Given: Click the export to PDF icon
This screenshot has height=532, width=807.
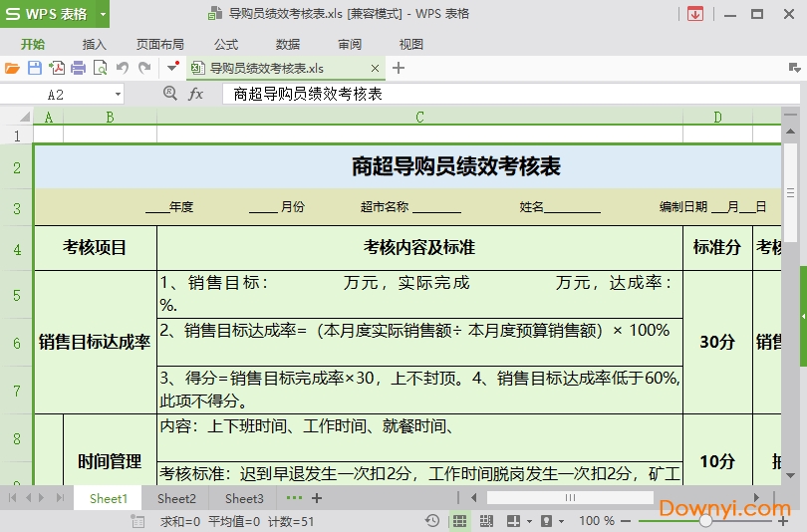Looking at the screenshot, I should click(57, 68).
